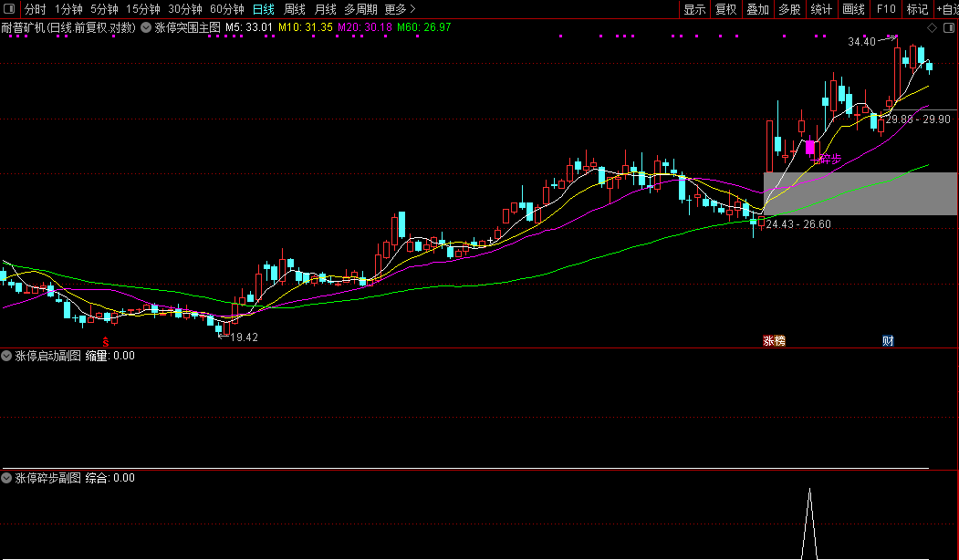Click the stock title 耐普矿机(日线.前复权.对数)
Viewport: 959px width, 560px height.
click(x=68, y=27)
